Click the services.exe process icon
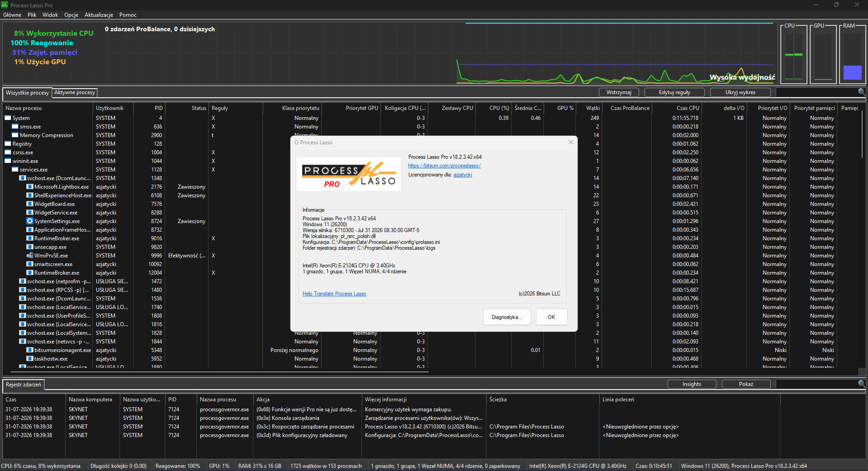Screen dimensions: 868x471 coord(15,170)
